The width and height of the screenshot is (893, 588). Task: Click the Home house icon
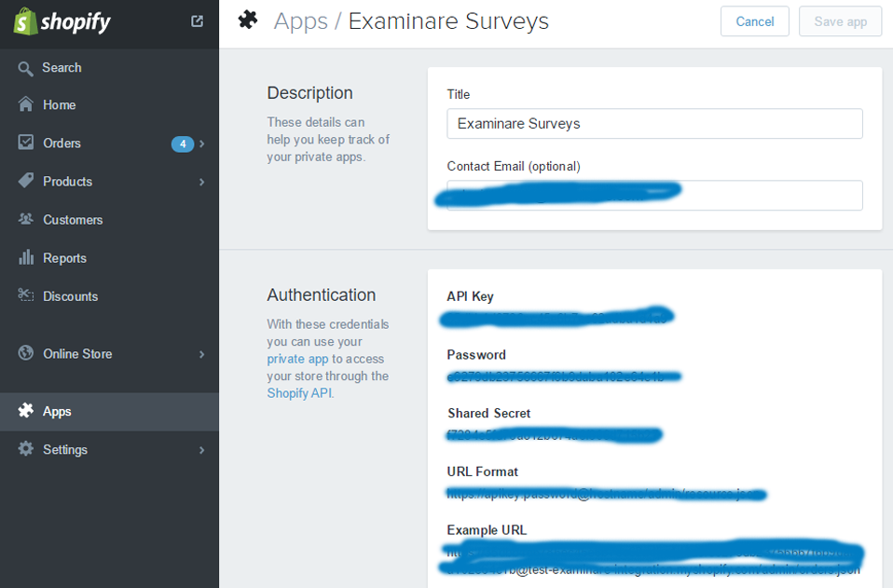pyautogui.click(x=25, y=104)
